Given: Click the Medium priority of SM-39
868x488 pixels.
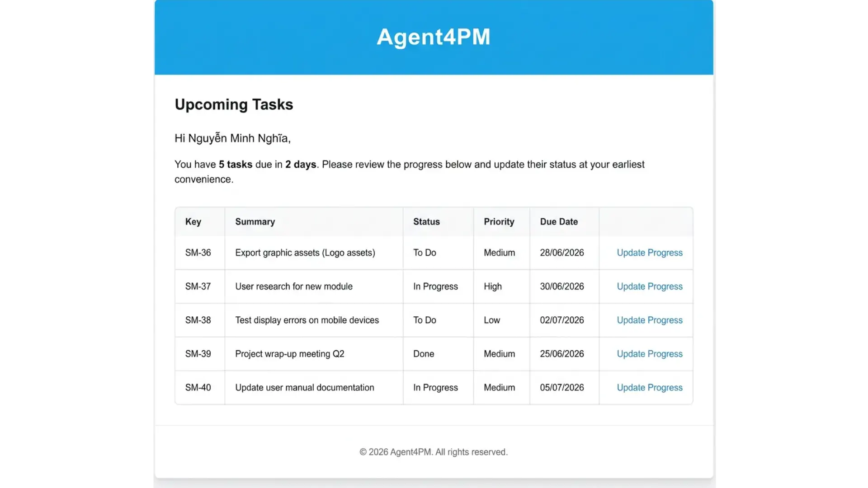Looking at the screenshot, I should [x=500, y=354].
